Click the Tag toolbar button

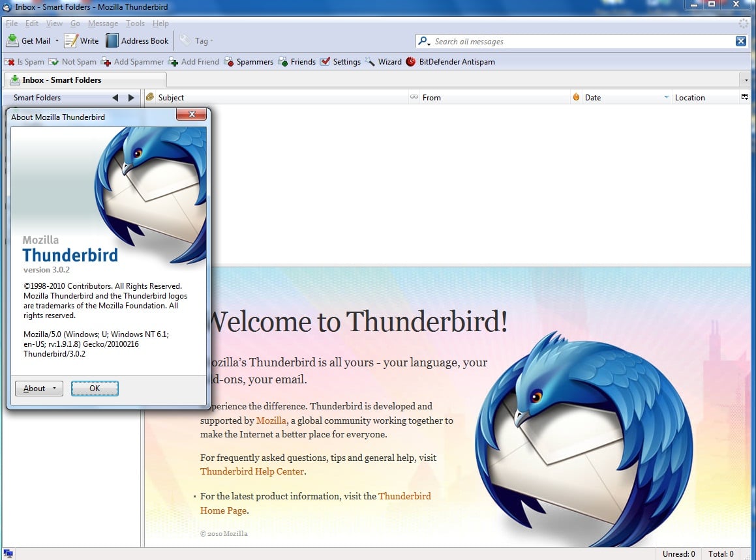coord(196,41)
